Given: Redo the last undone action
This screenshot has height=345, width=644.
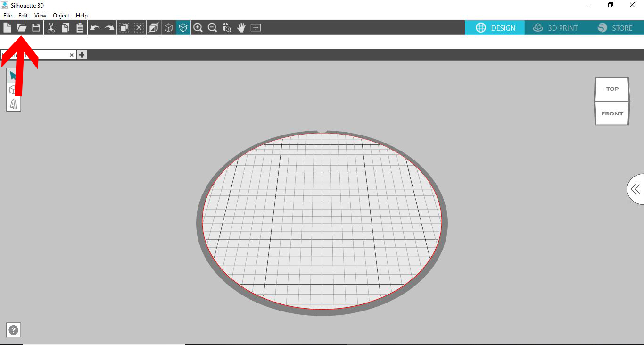Looking at the screenshot, I should click(109, 28).
